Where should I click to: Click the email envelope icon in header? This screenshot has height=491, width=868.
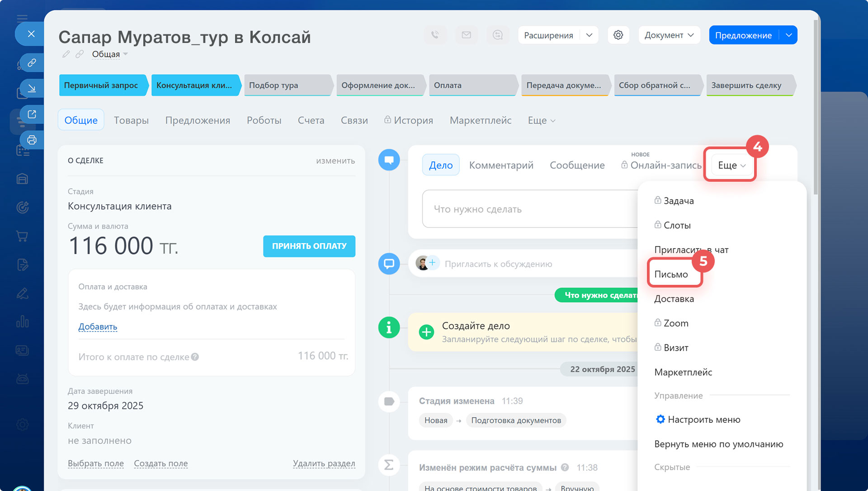coord(466,35)
